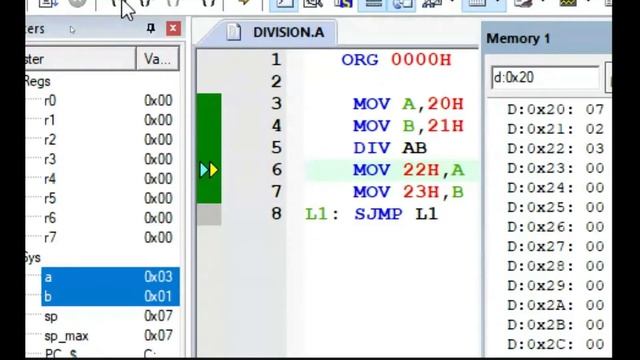Select register r2 row

[108, 140]
